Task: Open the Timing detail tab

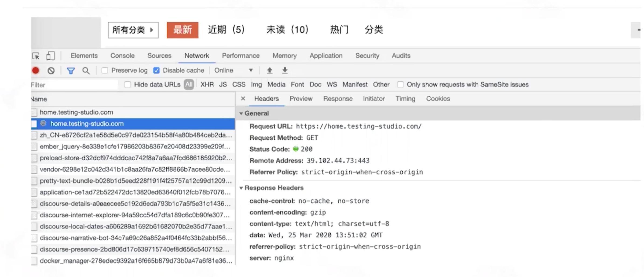Action: (405, 99)
